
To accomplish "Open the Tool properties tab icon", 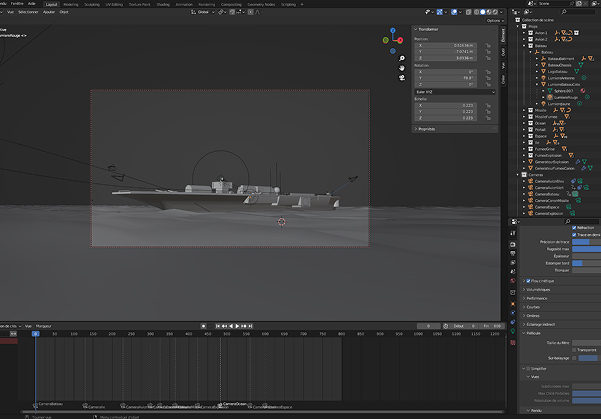I will pyautogui.click(x=513, y=233).
